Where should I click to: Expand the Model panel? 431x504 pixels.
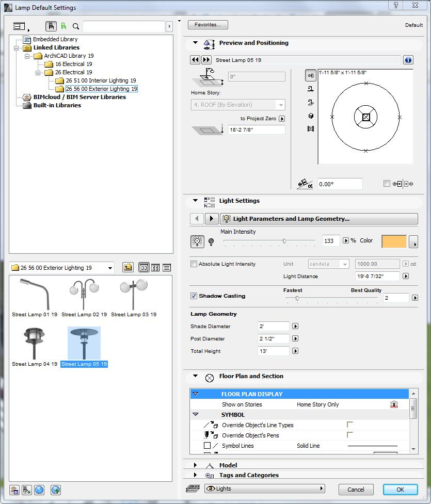(x=195, y=465)
